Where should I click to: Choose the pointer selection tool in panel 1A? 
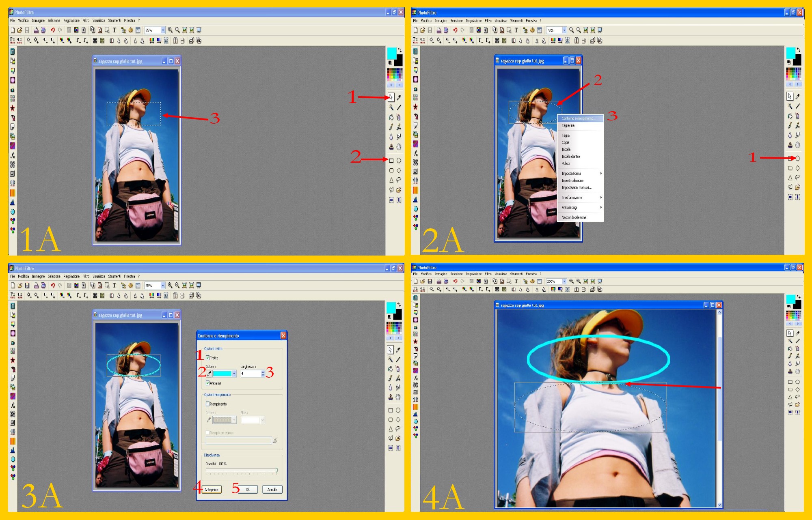coord(391,97)
